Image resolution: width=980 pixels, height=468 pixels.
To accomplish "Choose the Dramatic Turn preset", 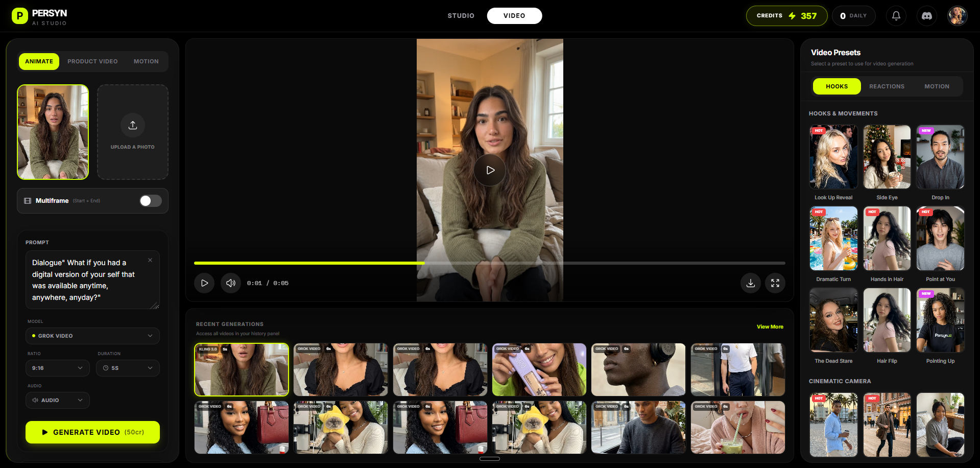I will point(833,239).
